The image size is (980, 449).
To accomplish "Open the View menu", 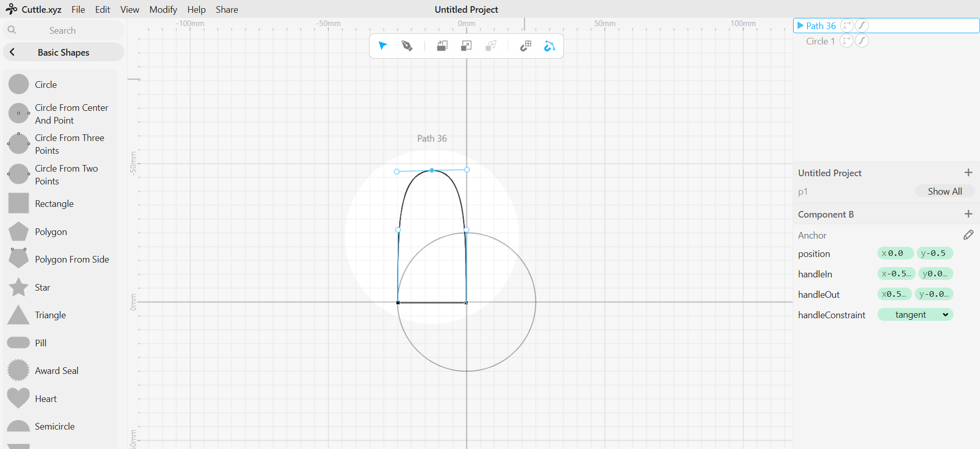I will click(130, 9).
